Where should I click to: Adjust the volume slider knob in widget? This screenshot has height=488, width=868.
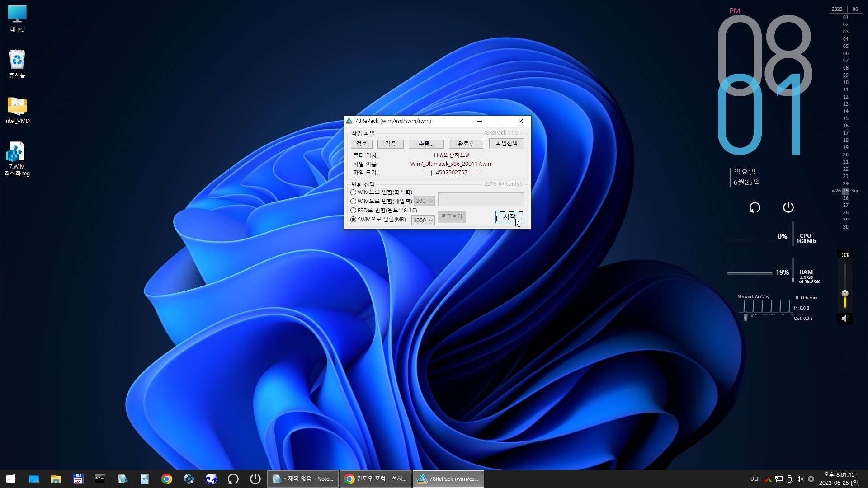pyautogui.click(x=845, y=293)
